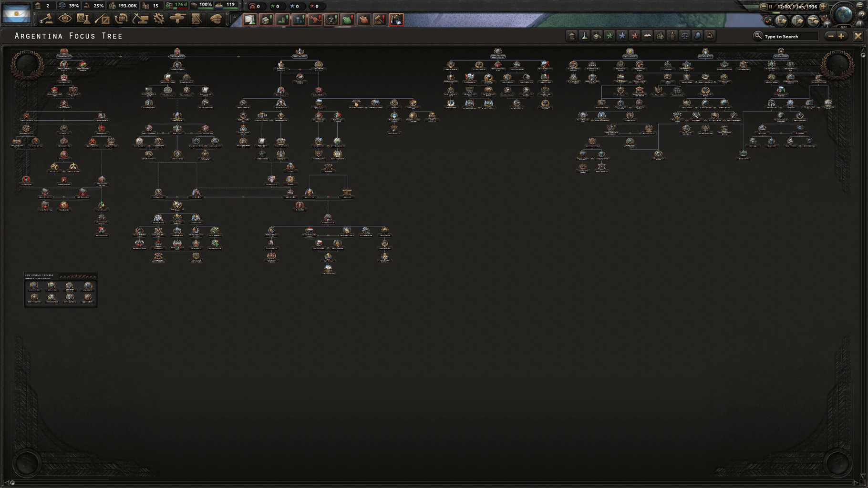Viewport: 868px width, 488px height.
Task: Select the air plane map mode
Action: pos(813,21)
